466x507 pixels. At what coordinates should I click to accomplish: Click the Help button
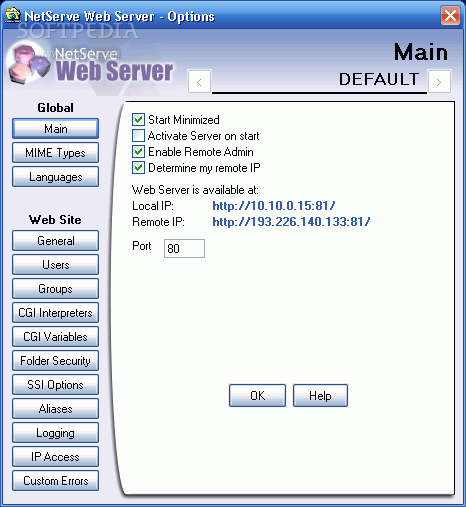[320, 396]
